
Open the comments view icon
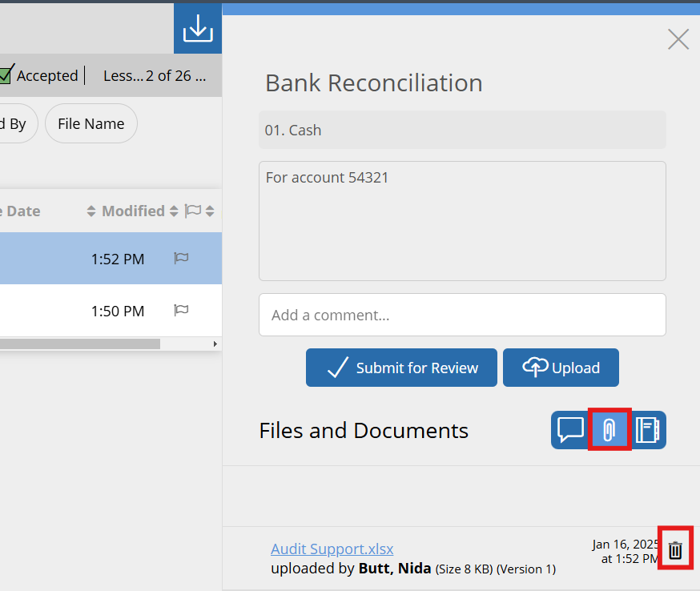tap(570, 430)
